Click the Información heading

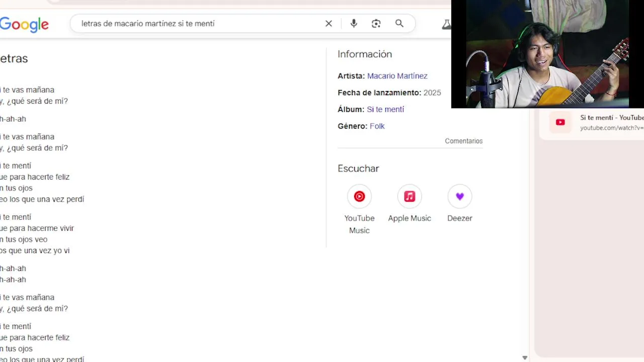coord(365,54)
